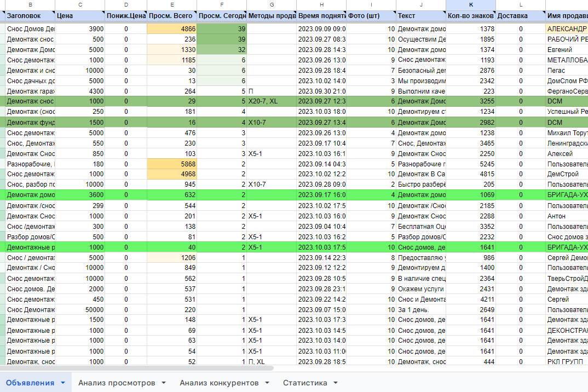The height and width of the screenshot is (392, 588).
Task: Expand the Анализ просмотров tab dropdown arrow
Action: [x=164, y=383]
